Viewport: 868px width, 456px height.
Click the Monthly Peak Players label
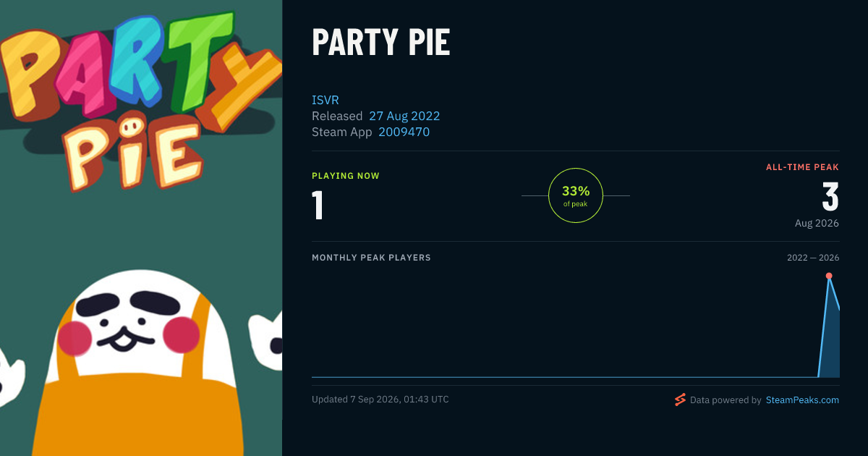tap(371, 258)
